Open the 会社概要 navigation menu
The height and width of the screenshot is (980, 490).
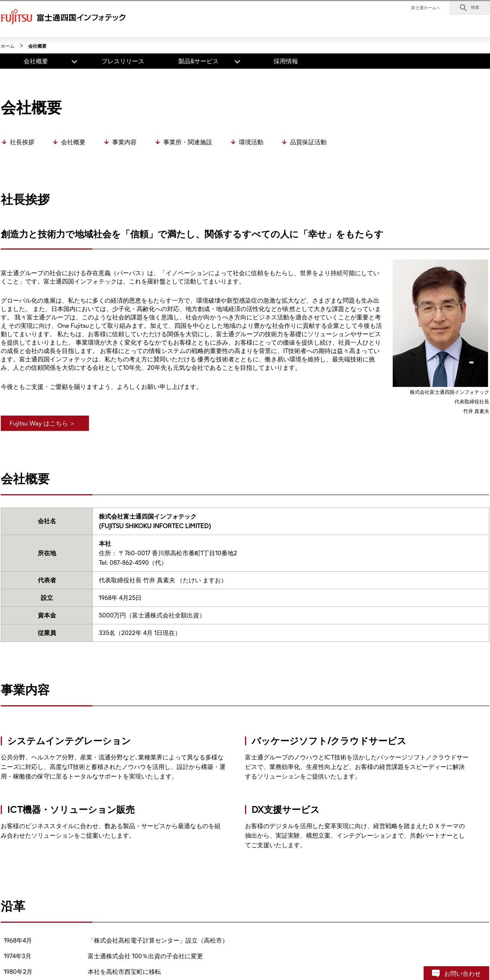(x=35, y=61)
